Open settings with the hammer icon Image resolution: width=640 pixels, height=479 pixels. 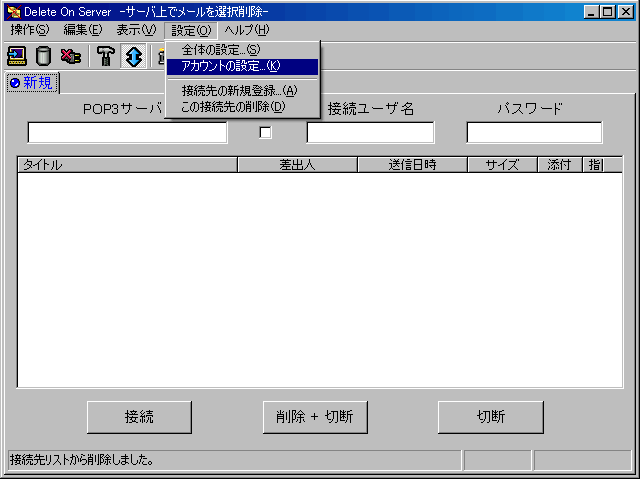point(106,56)
